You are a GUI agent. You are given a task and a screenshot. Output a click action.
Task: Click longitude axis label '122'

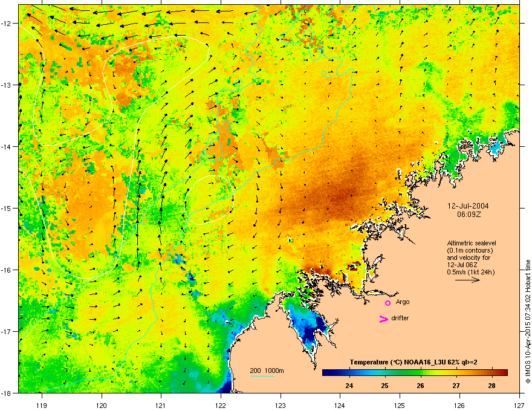221,405
